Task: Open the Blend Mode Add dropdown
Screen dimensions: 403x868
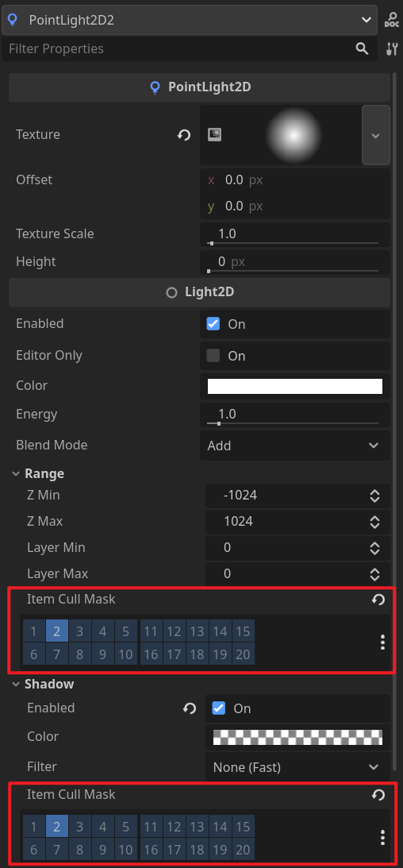Action: tap(294, 446)
